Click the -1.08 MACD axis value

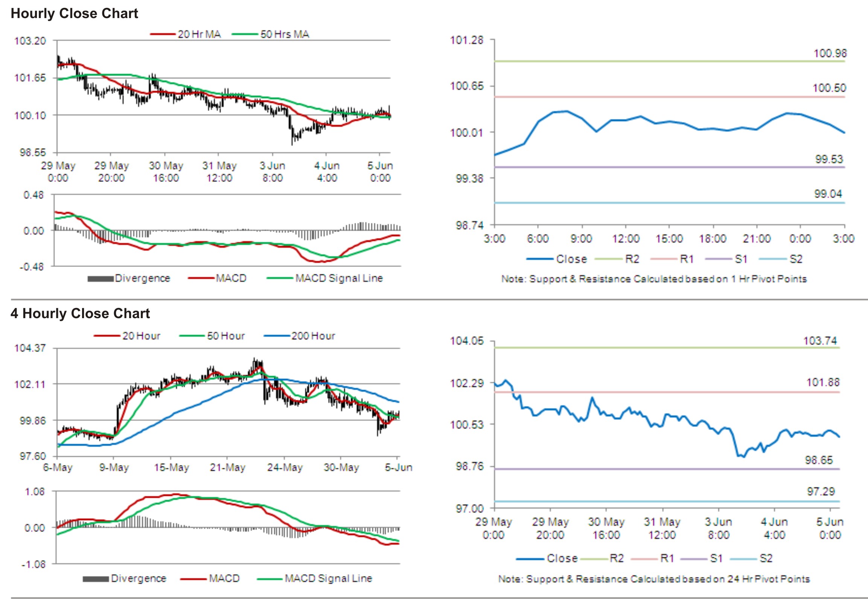(33, 564)
